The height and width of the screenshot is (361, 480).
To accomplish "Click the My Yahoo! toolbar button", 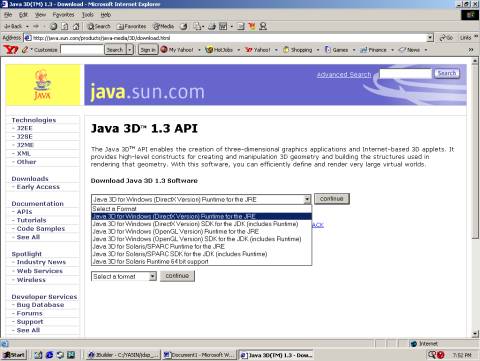I will [x=177, y=50].
